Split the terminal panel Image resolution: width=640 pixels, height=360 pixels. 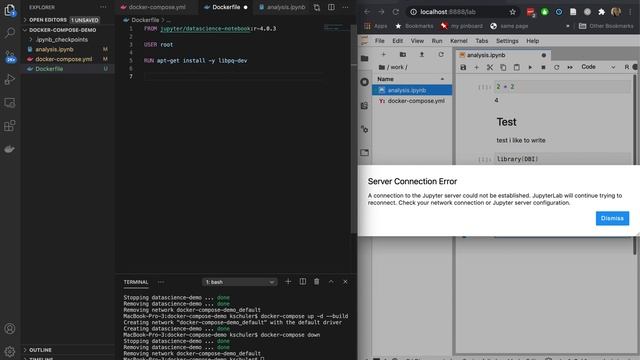coord(302,282)
